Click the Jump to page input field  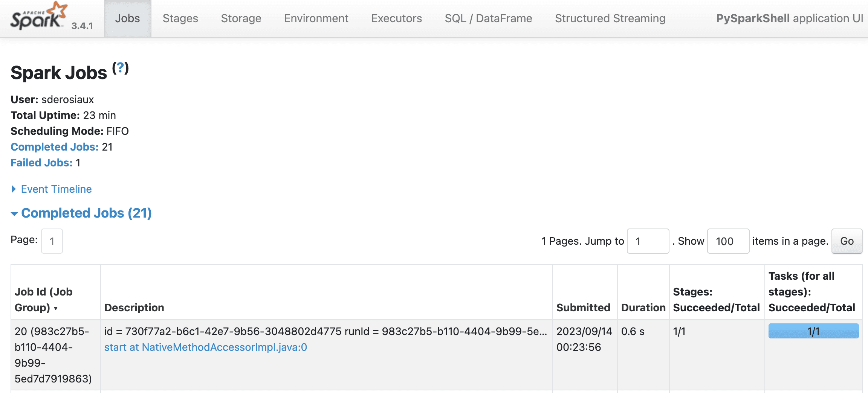tap(648, 241)
